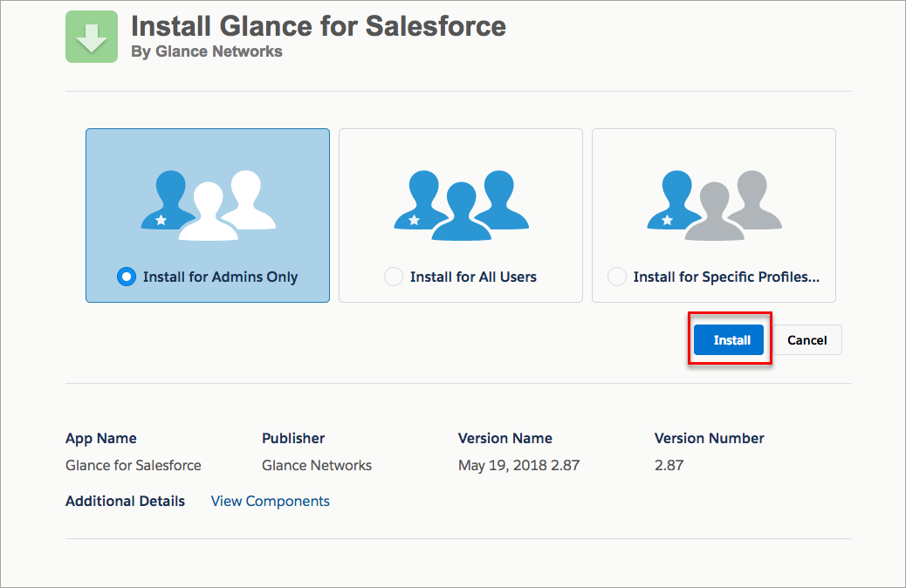Click the Specific Profiles gray people icon
The height and width of the screenshot is (588, 906).
click(714, 205)
